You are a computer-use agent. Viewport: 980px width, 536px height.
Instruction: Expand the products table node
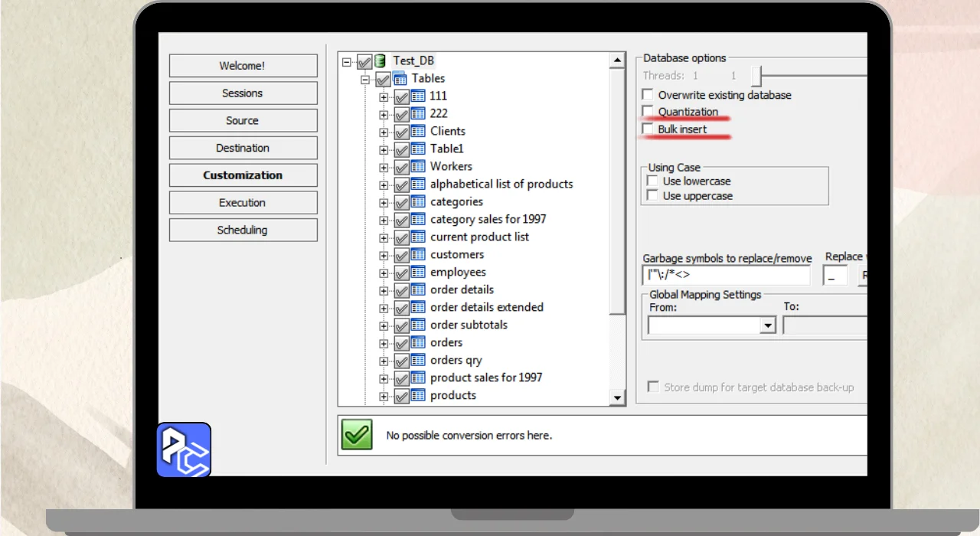coord(384,396)
